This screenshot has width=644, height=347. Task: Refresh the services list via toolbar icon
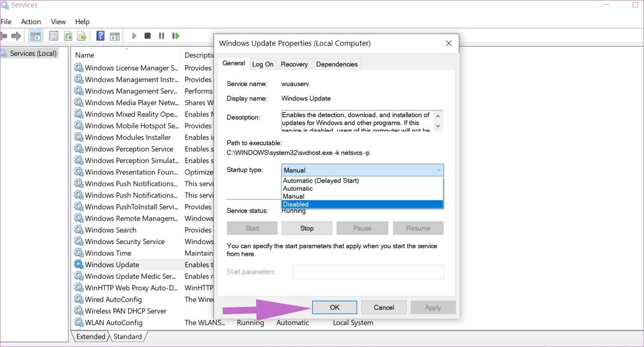click(68, 36)
